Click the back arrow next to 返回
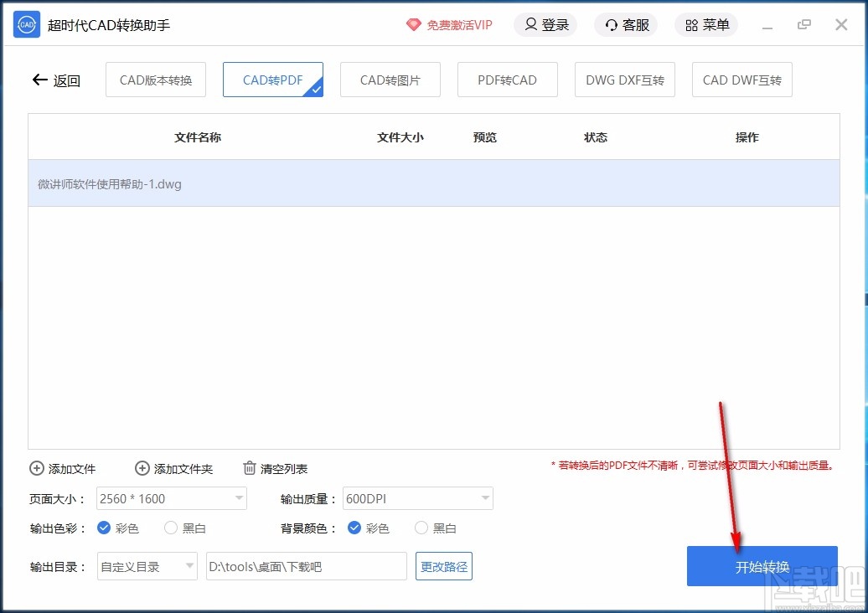 pos(39,80)
